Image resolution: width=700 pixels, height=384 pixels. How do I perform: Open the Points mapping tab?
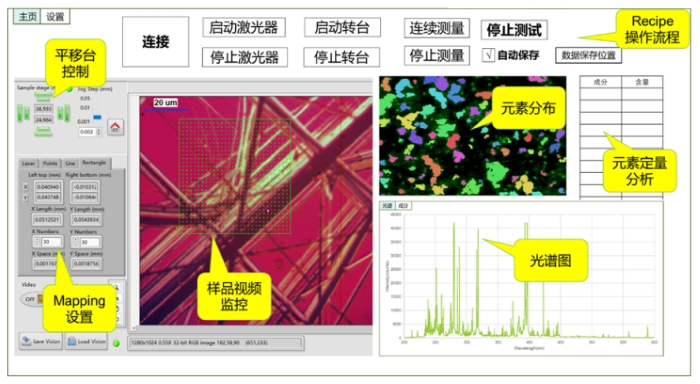[x=50, y=163]
